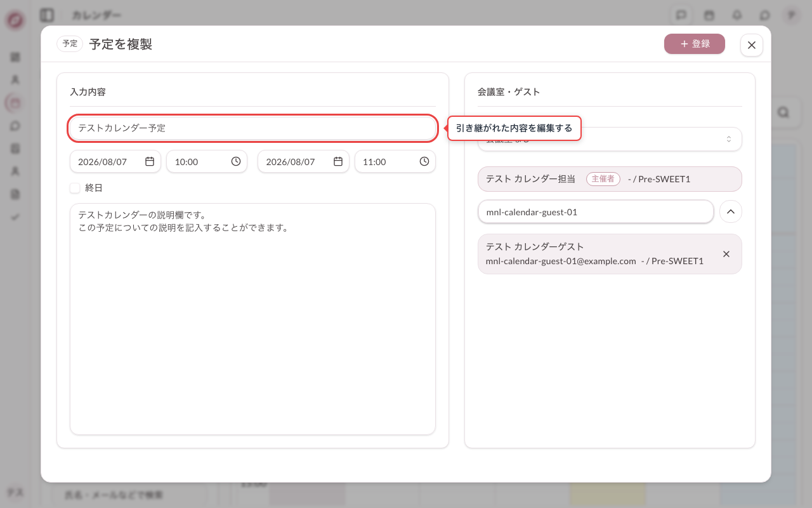Open the checkmark icon in the left sidebar
The height and width of the screenshot is (508, 812).
(15, 217)
